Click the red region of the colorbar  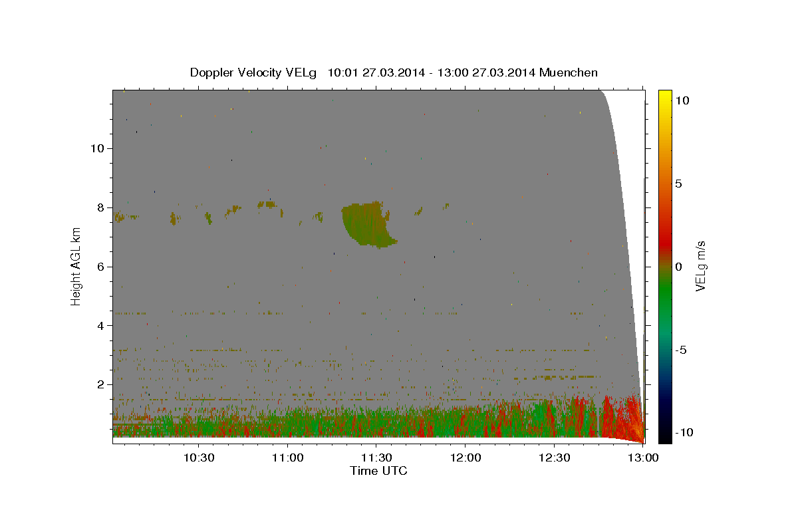(x=664, y=226)
